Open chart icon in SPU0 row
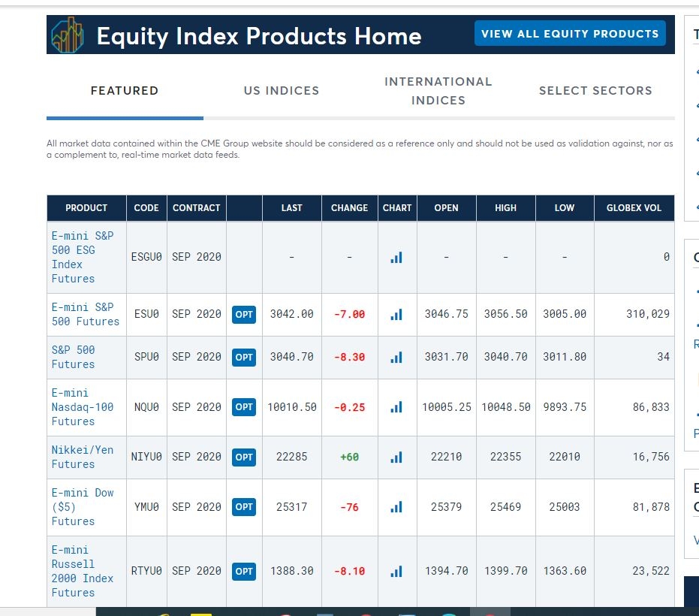Image resolution: width=699 pixels, height=616 pixels. (396, 358)
